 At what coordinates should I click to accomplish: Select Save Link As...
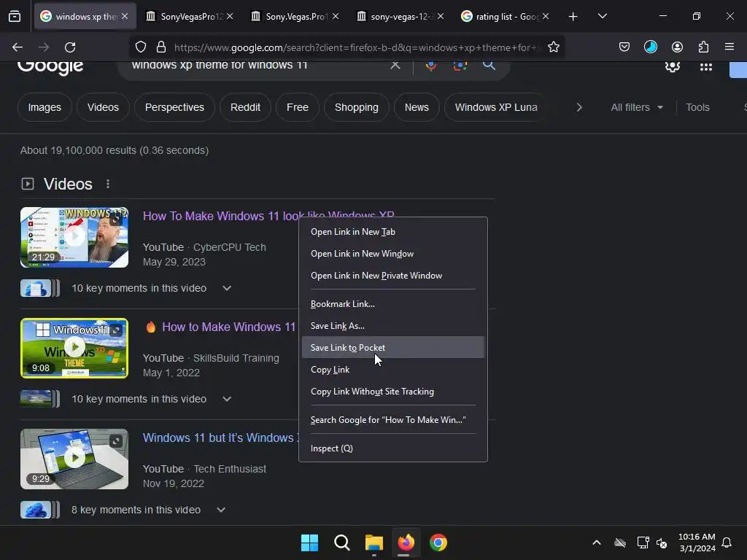click(392, 326)
